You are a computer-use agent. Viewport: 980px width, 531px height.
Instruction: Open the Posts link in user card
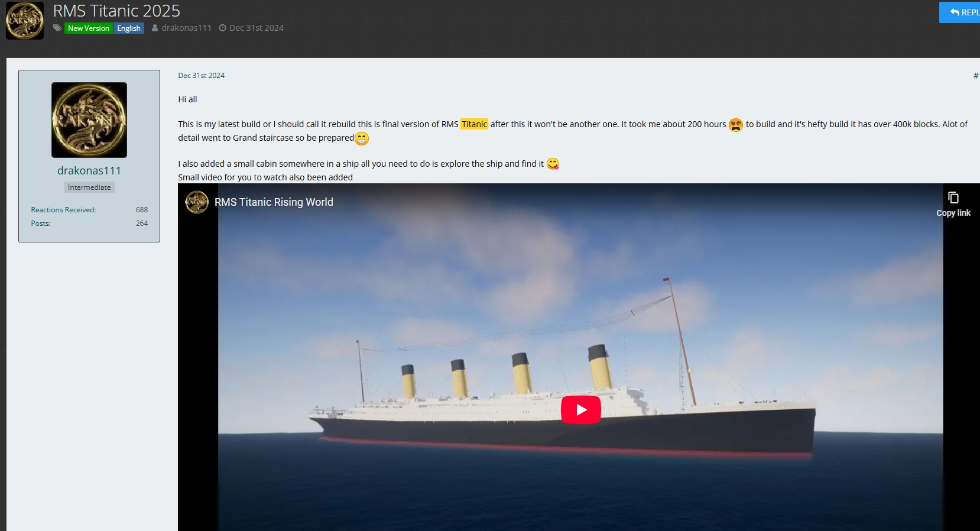41,224
